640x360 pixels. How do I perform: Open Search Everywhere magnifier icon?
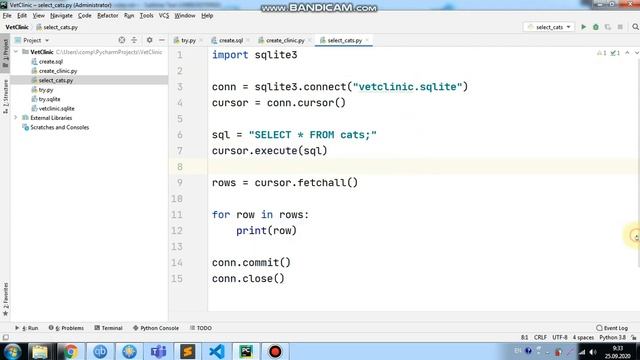[x=635, y=27]
